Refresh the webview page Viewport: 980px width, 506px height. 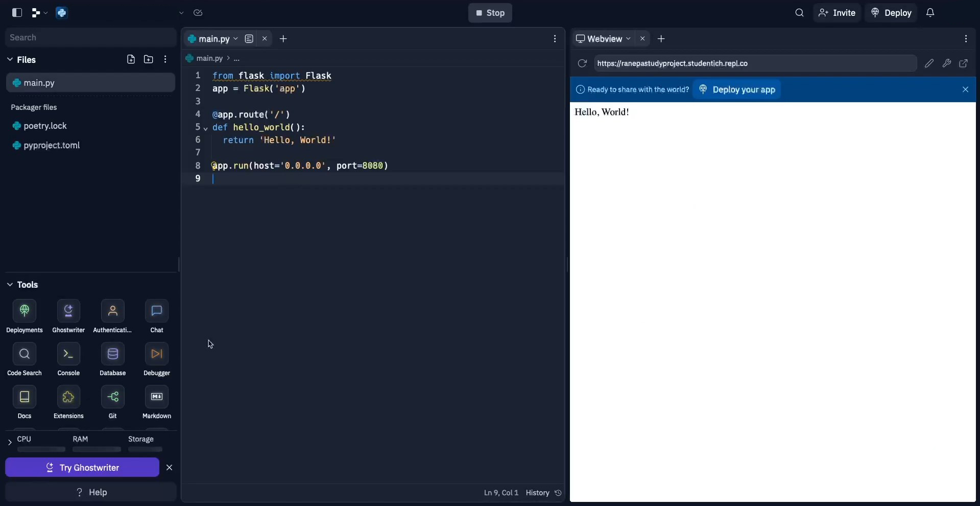tap(582, 63)
